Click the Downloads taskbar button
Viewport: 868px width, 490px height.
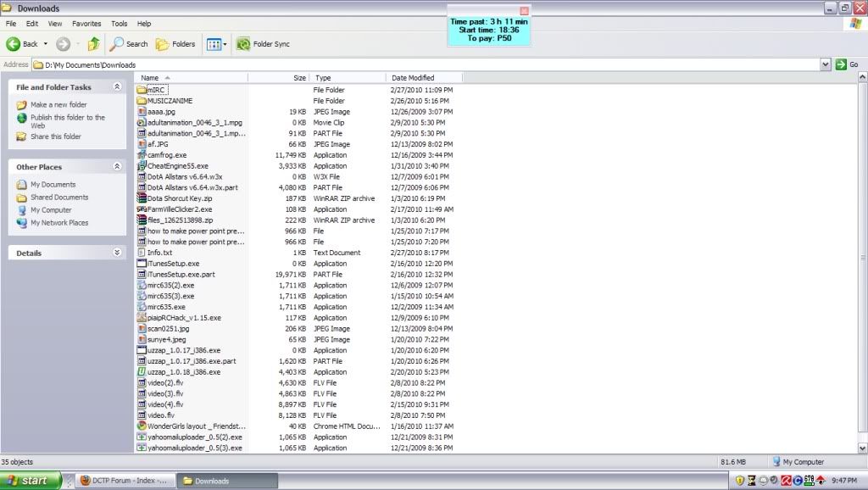click(227, 481)
